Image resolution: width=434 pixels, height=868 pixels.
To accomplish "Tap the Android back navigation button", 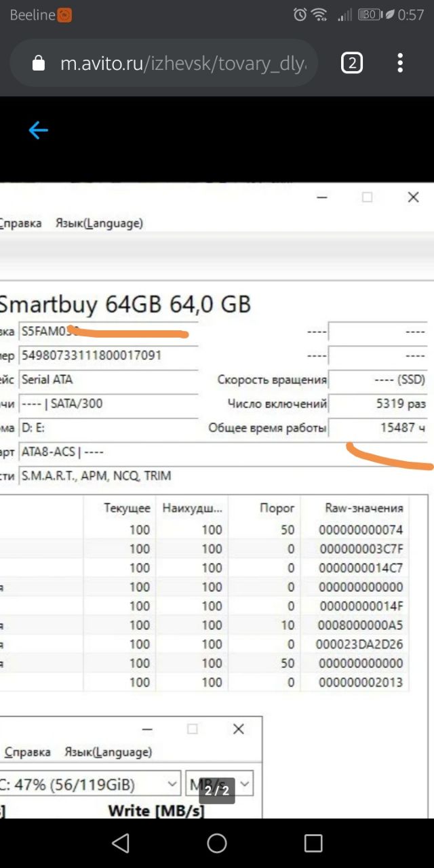I will (x=121, y=843).
